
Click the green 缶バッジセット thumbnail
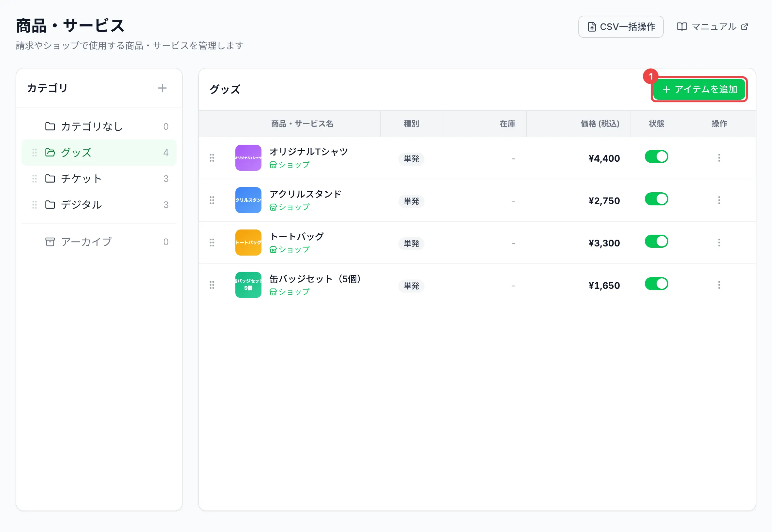pyautogui.click(x=248, y=285)
